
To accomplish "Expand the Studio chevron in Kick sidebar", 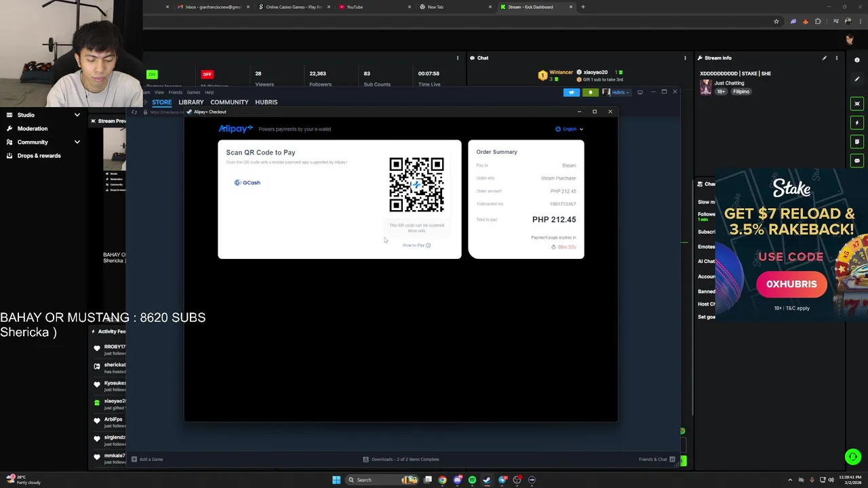I will point(77,115).
